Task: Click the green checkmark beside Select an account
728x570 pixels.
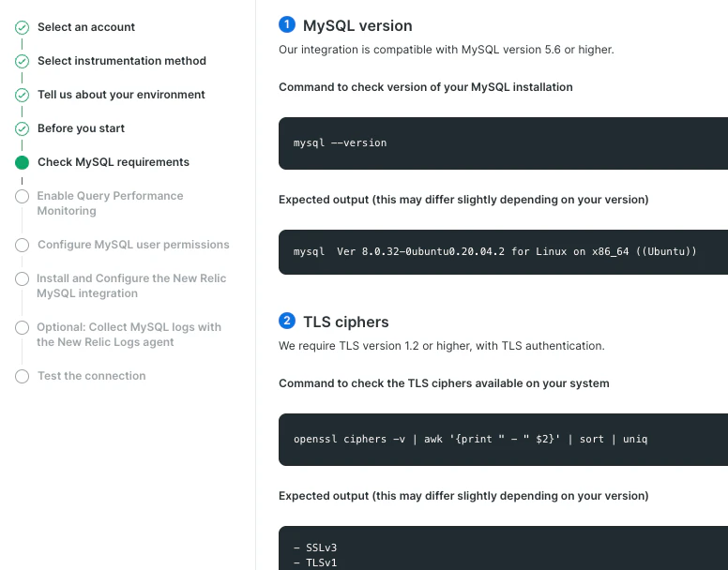Action: [22, 27]
